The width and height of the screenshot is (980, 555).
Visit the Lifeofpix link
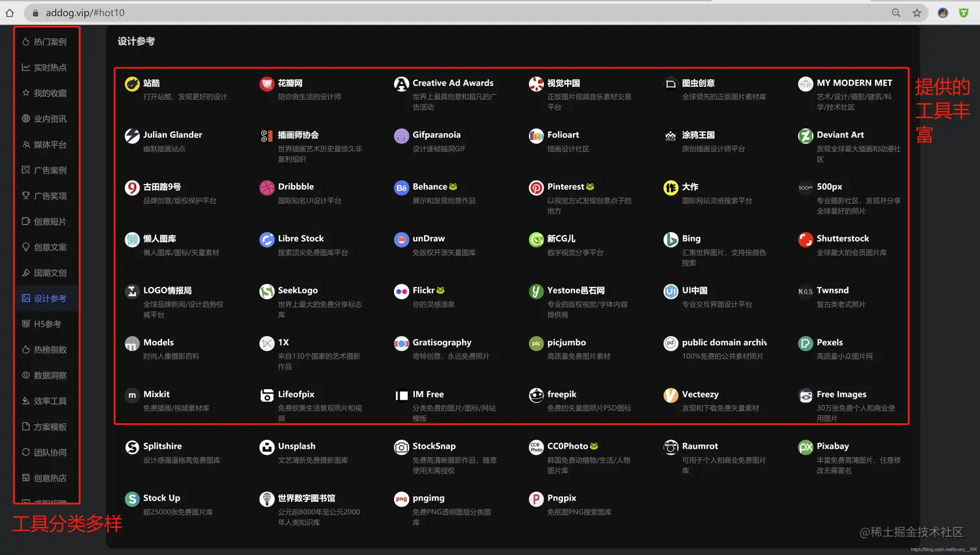(296, 394)
